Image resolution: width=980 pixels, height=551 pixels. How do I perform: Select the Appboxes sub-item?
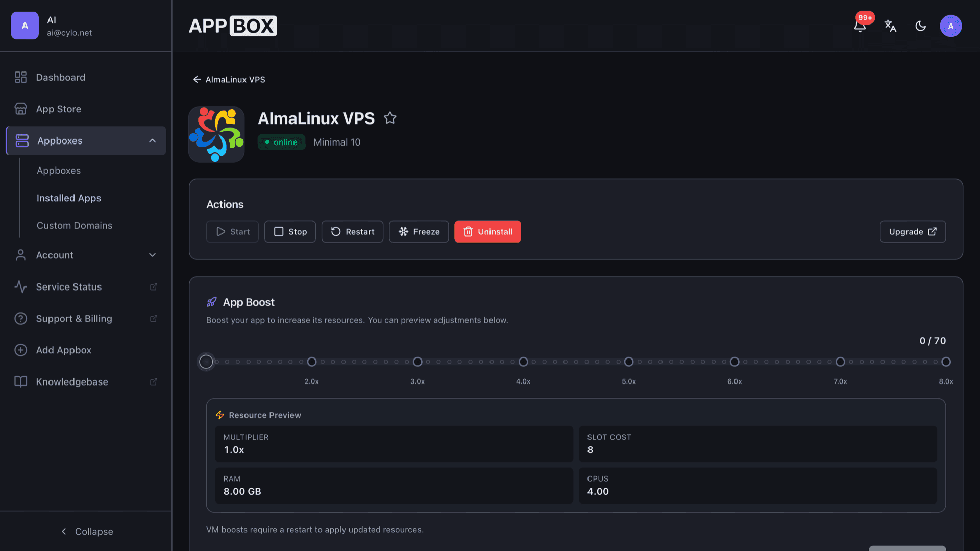click(59, 171)
